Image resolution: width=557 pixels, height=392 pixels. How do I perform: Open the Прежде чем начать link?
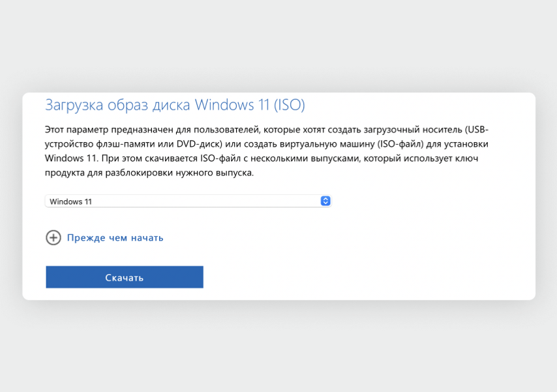coord(115,238)
